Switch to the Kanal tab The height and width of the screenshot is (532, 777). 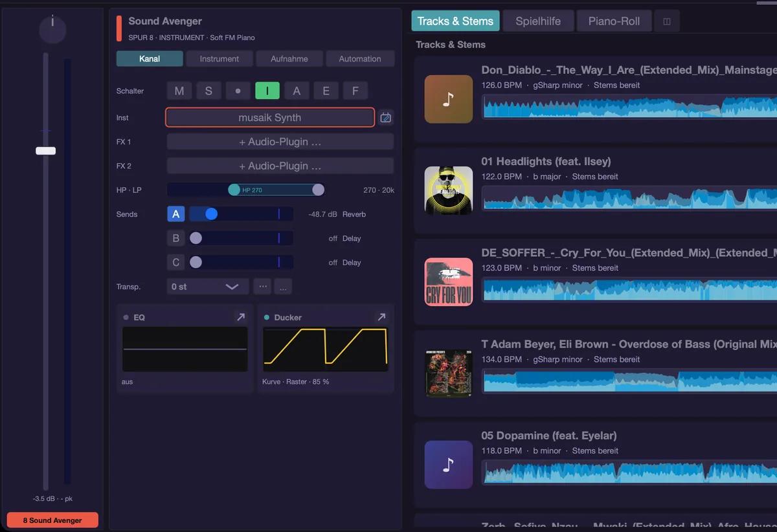[150, 59]
